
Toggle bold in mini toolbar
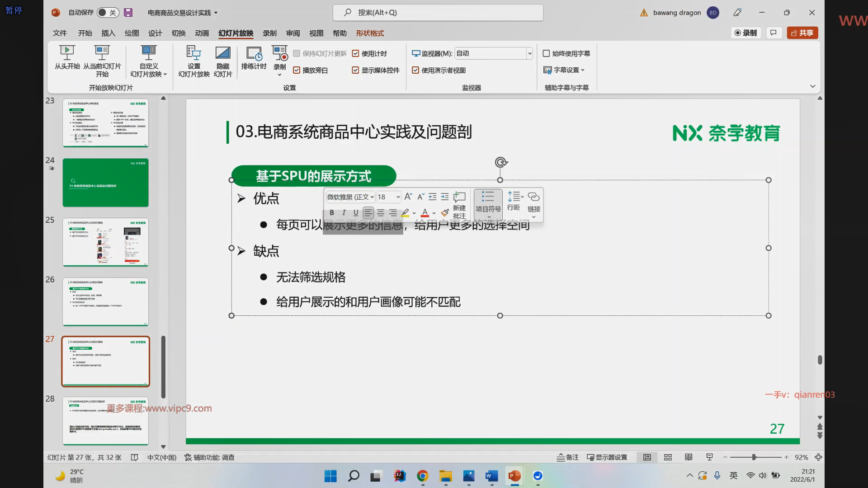point(332,213)
